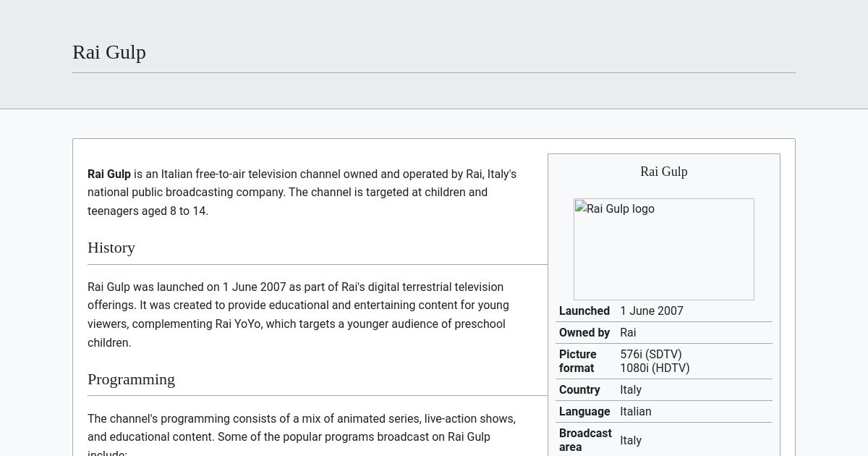Select the History section heading
Screen dimensions: 868x456
(111, 248)
